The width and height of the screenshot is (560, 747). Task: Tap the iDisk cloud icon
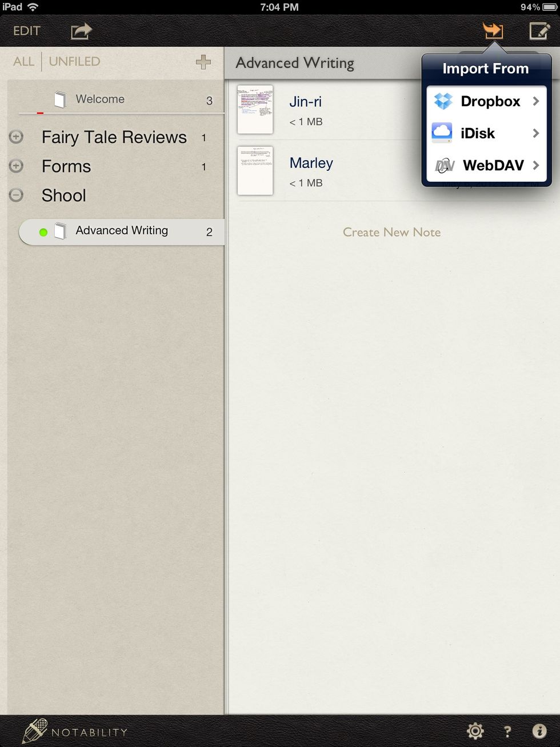point(442,132)
